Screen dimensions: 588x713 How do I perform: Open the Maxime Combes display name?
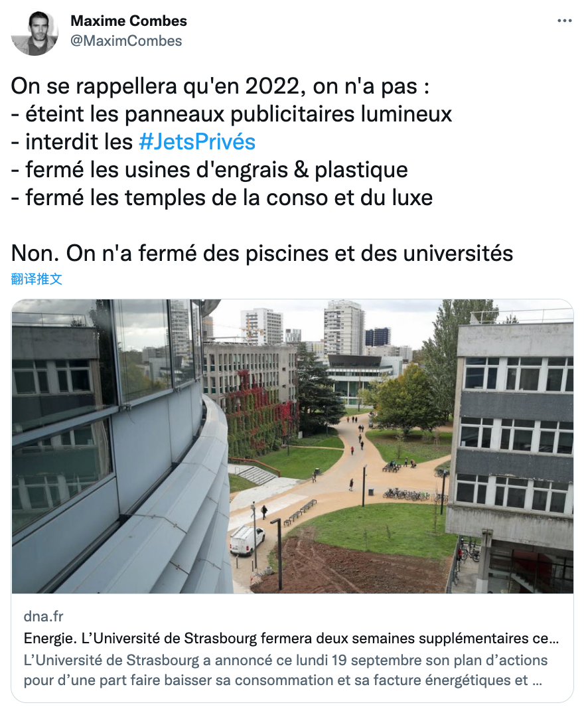pyautogui.click(x=129, y=21)
